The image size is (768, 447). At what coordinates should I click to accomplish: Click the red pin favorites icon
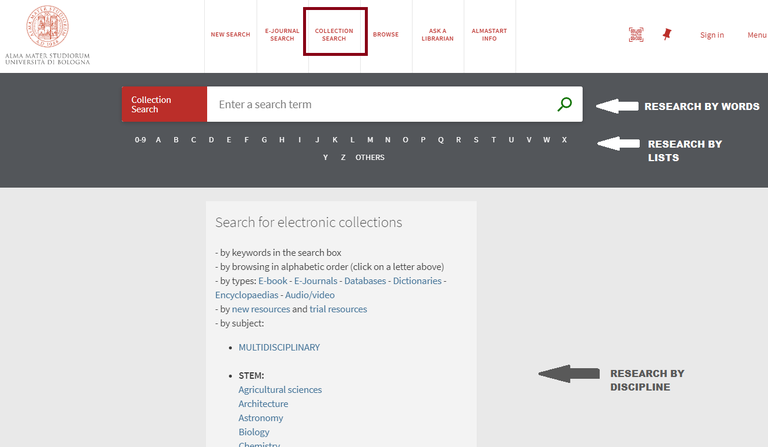tap(667, 34)
